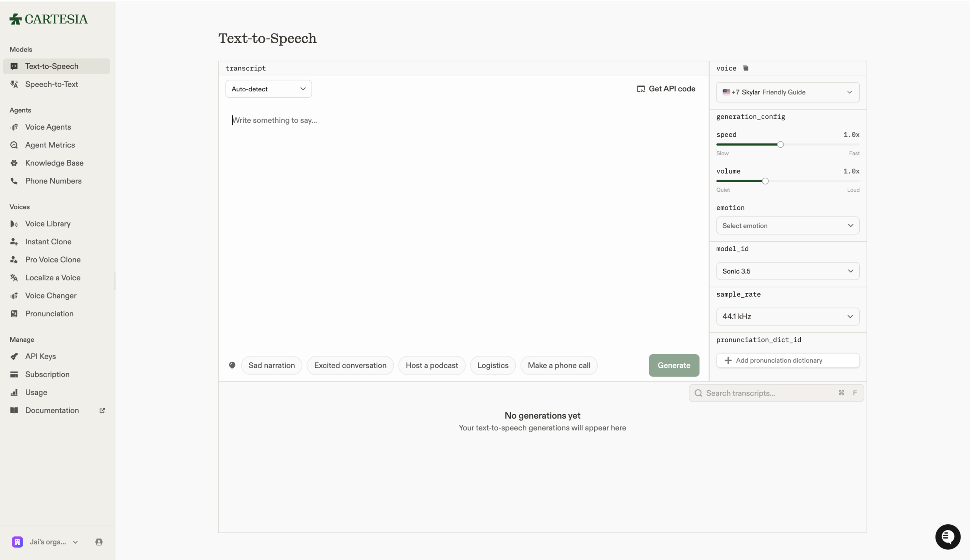Click the Voice Changer icon

(14, 296)
